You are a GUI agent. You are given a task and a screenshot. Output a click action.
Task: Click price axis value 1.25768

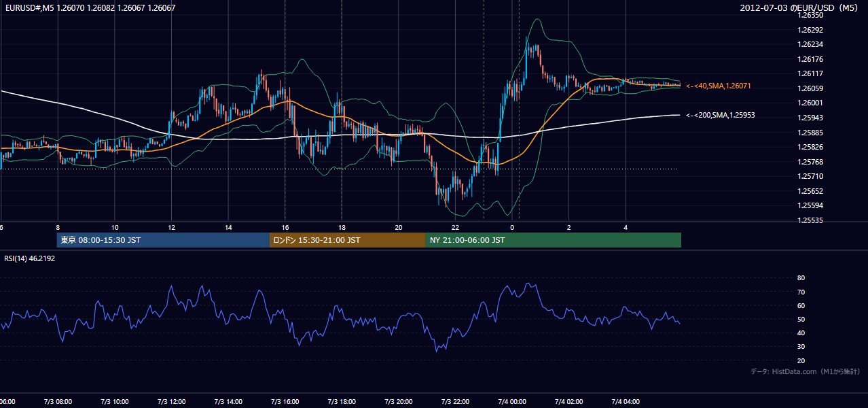[x=810, y=162]
